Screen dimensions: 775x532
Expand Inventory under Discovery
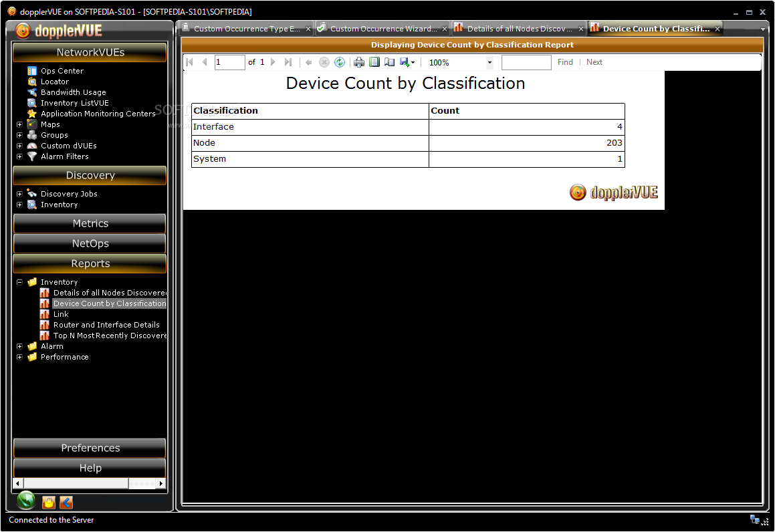19,205
